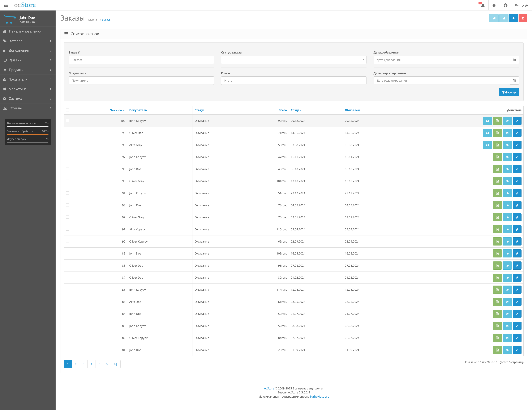532x410 pixels.
Task: Click the Фильтр button
Action: (x=509, y=92)
